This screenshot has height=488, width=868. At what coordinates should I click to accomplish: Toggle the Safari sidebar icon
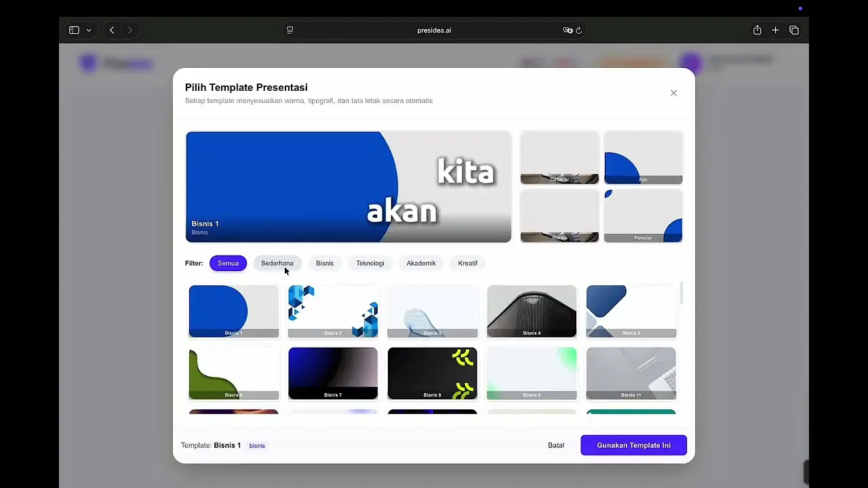coord(74,30)
